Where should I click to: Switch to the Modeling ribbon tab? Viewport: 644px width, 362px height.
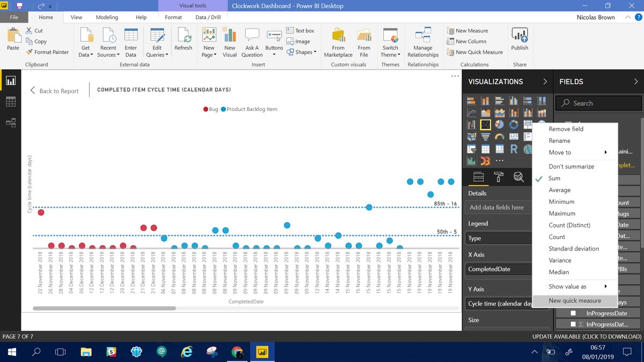(x=107, y=17)
